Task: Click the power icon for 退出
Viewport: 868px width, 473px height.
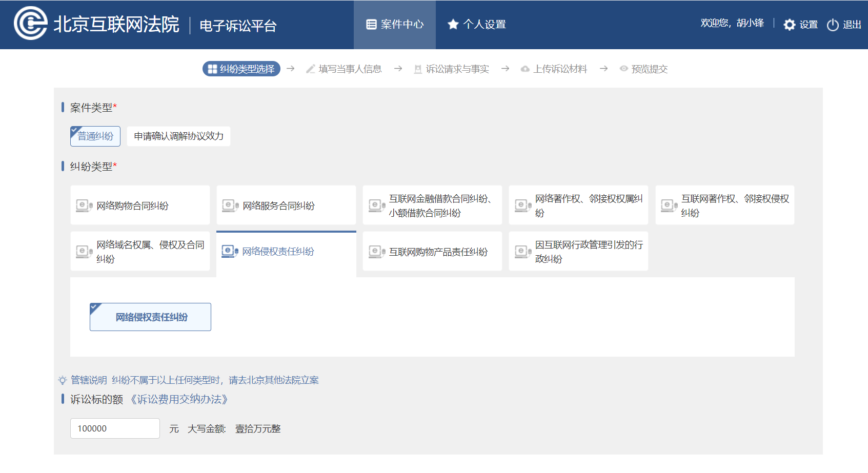Action: (x=833, y=25)
